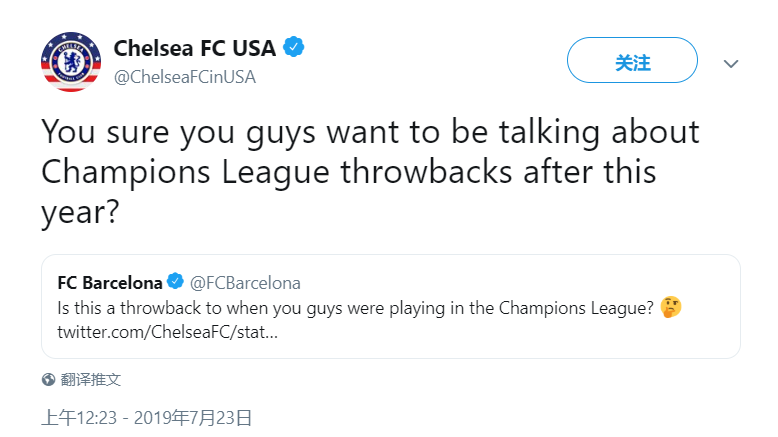Open the Chelsea FC USA profile avatar
Viewport: 778px width, 437px height.
point(71,62)
